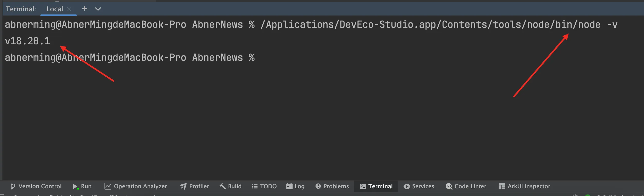View the Problems panel
This screenshot has width=644, height=196.
coord(332,186)
